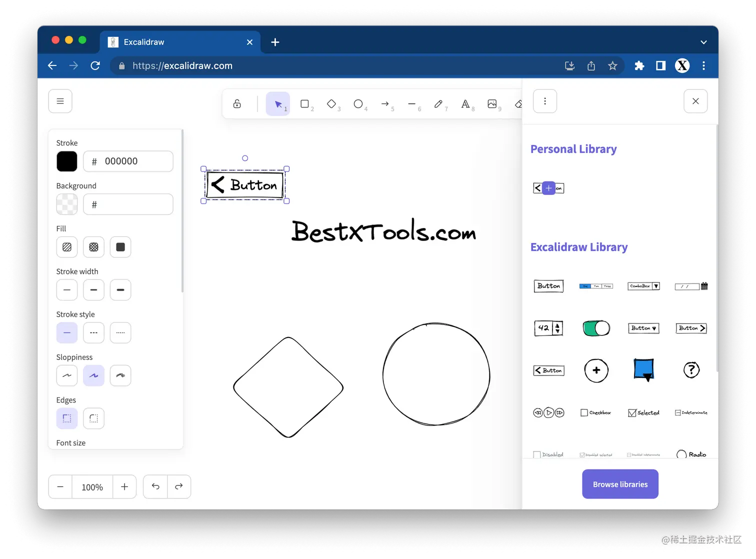
Task: Select the Diamond tool
Action: 332,103
